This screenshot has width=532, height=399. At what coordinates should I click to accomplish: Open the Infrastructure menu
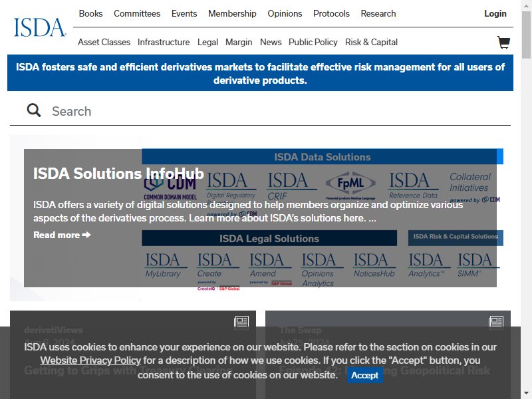pyautogui.click(x=164, y=42)
